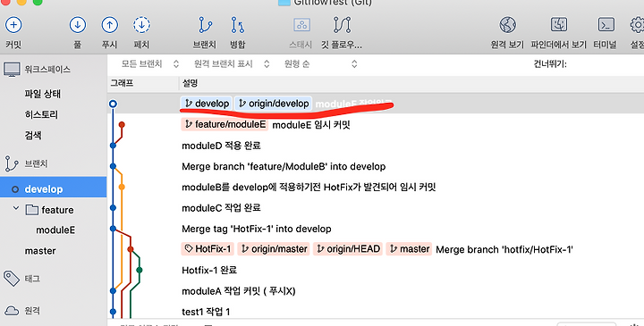Screen dimensions: 644x326
Task: Click the feature/moduleE branch label
Action: [x=225, y=124]
